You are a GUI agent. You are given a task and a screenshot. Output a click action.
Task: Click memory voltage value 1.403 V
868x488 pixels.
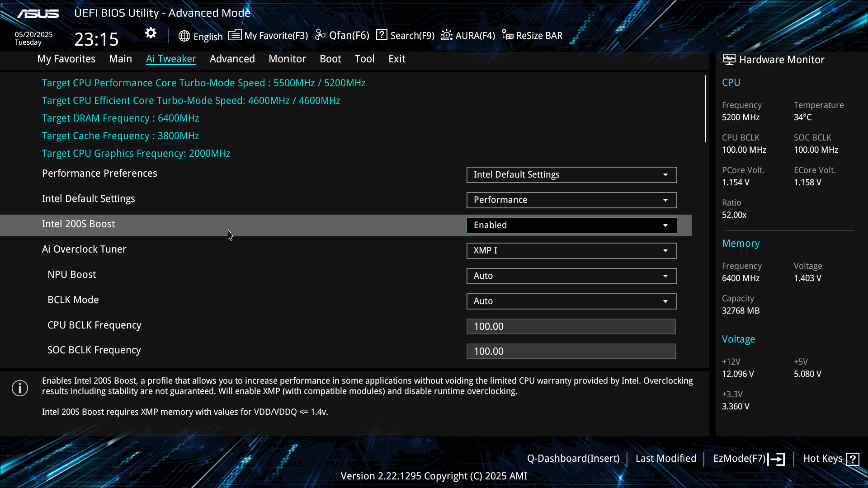(807, 278)
